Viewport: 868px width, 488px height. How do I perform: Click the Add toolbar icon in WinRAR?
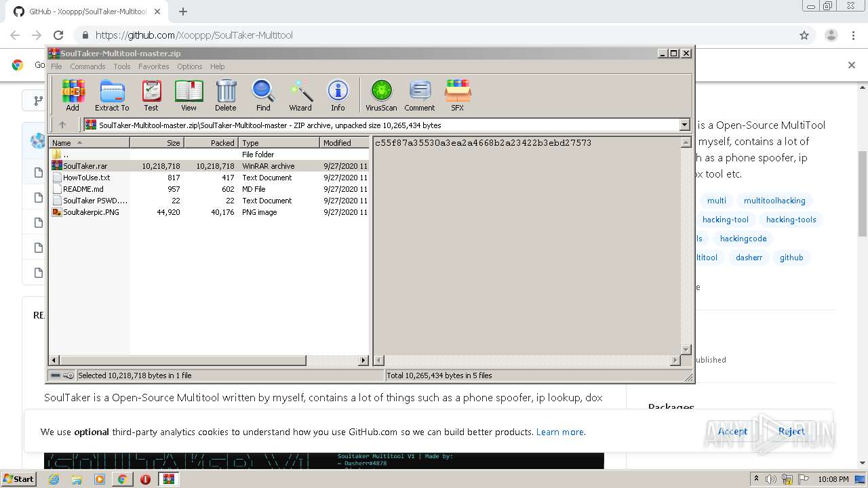(x=73, y=95)
